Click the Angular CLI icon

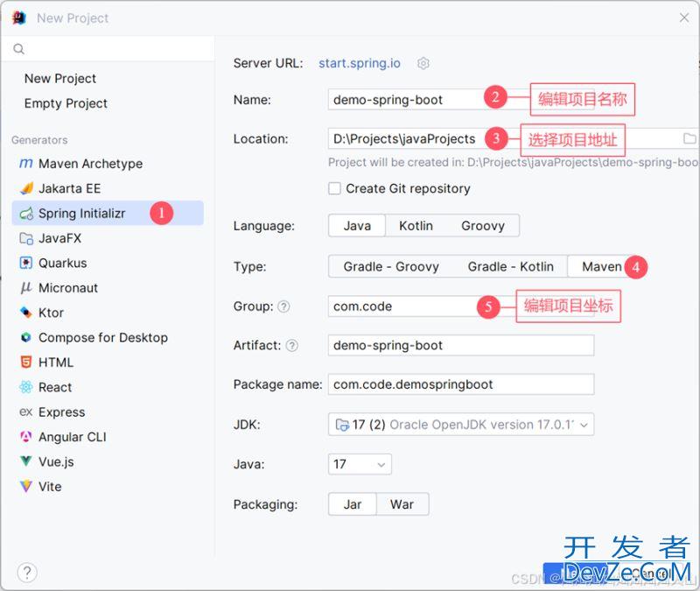(x=26, y=436)
